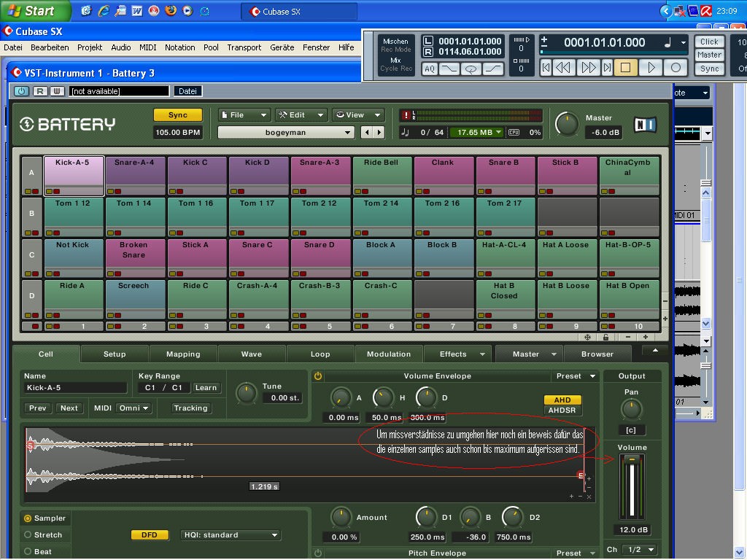Click the minus icon below the cell matrix

[628, 337]
